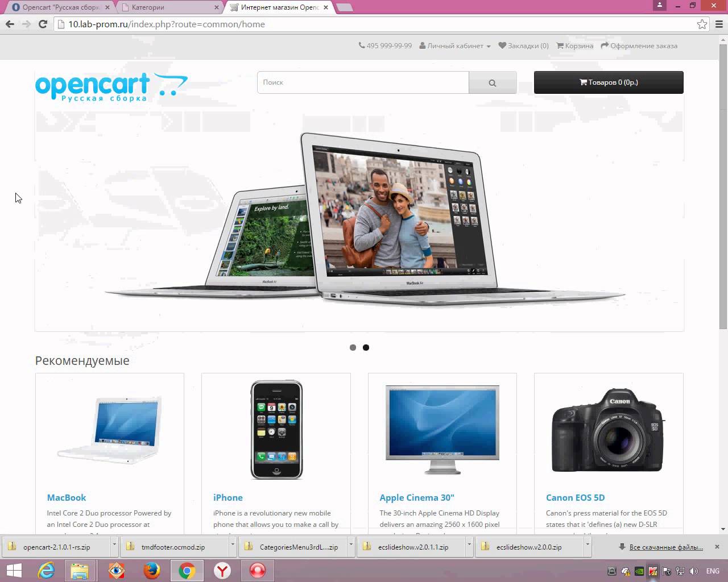Expand options for opencart-2.1.0.1-rs.zip download
Viewport: 728px width, 582px height.
[x=114, y=544]
